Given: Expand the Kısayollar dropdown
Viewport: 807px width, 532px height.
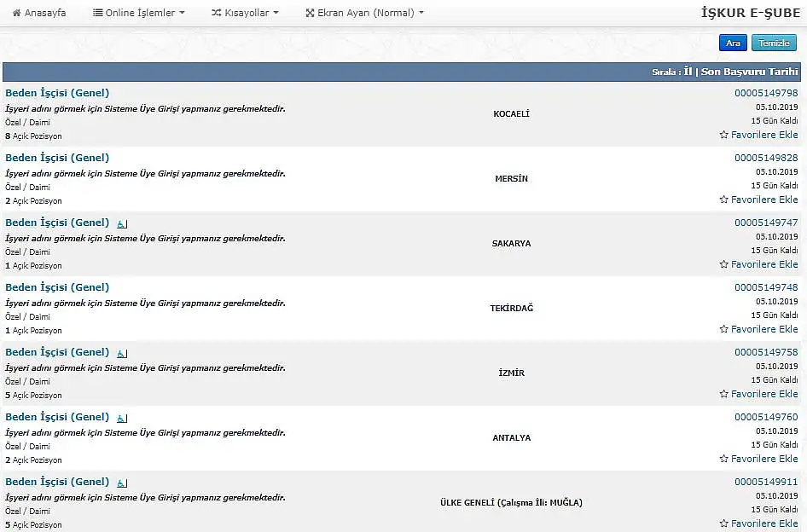Looking at the screenshot, I should (245, 13).
